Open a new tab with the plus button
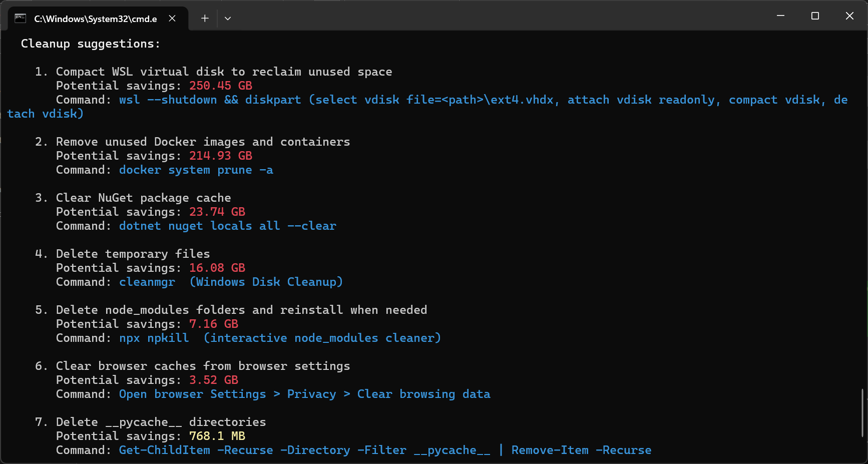This screenshot has height=464, width=868. coord(205,19)
